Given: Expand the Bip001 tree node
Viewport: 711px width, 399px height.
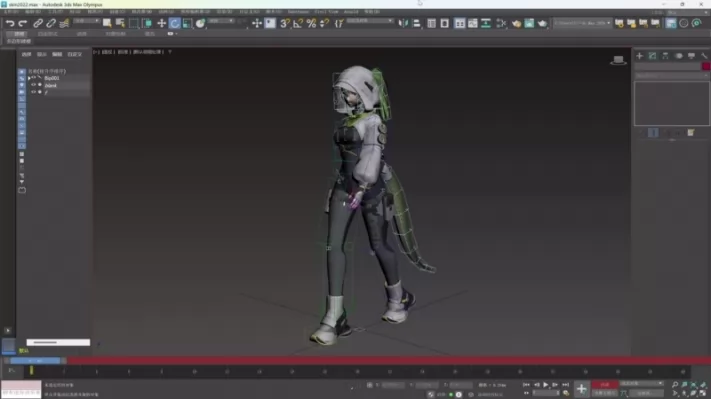Looking at the screenshot, I should point(29,78).
